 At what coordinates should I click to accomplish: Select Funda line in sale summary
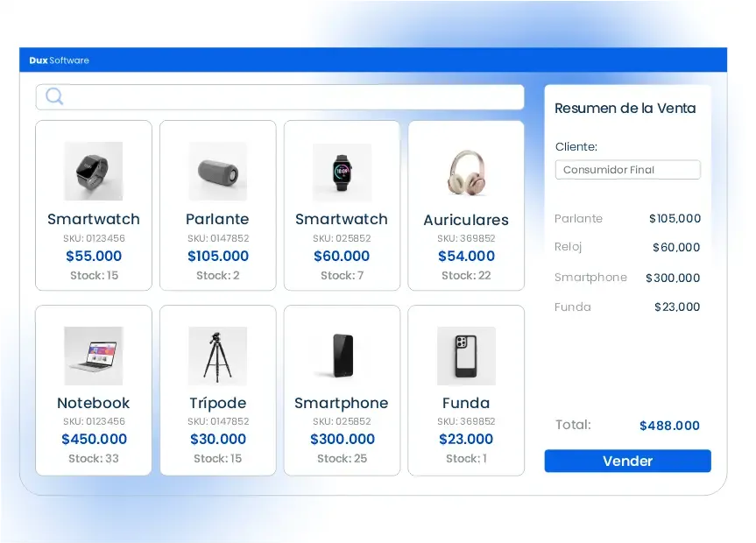627,307
